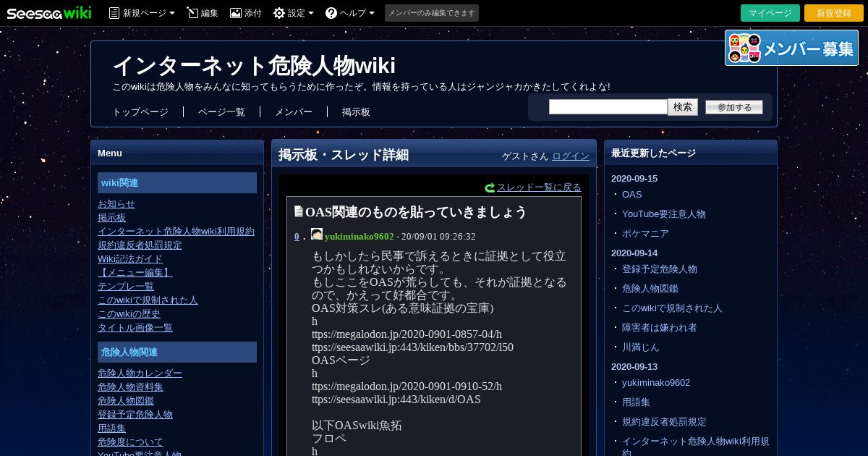The width and height of the screenshot is (868, 456).
Task: Click the ログイン link
Action: (571, 156)
